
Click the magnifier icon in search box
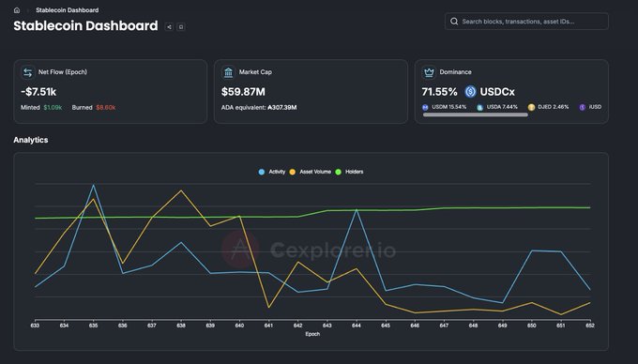(454, 22)
